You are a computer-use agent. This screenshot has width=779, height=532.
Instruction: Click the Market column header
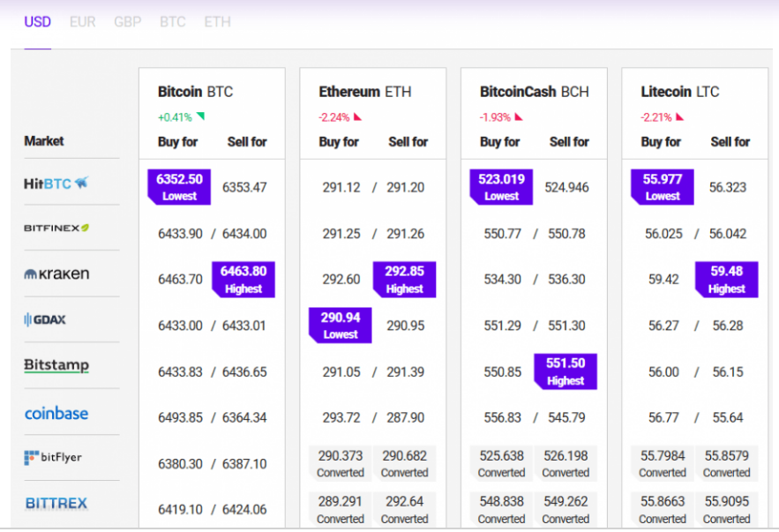click(x=44, y=141)
